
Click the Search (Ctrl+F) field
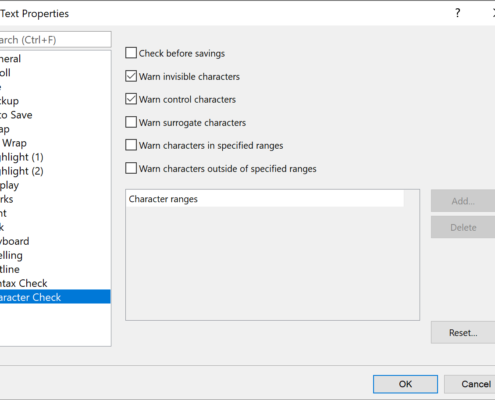(55, 40)
